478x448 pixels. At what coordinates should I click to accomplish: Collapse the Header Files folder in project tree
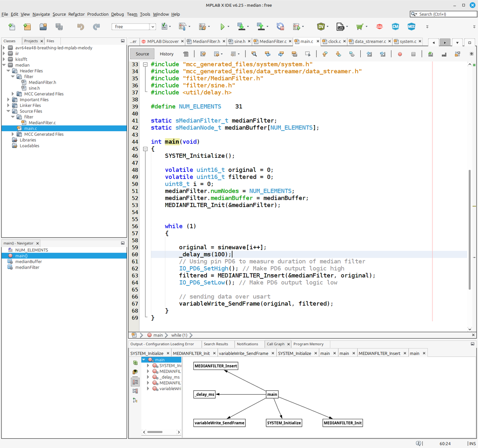8,71
